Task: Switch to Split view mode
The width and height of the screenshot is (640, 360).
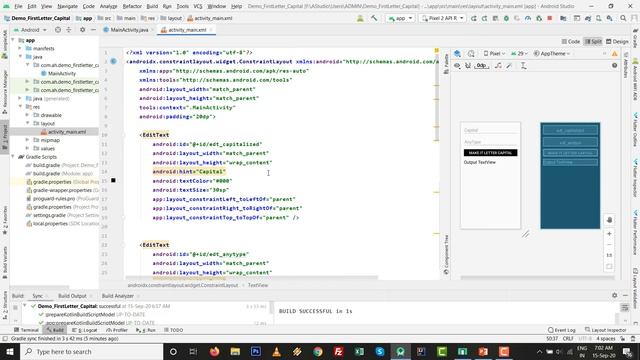Action: pos(593,41)
